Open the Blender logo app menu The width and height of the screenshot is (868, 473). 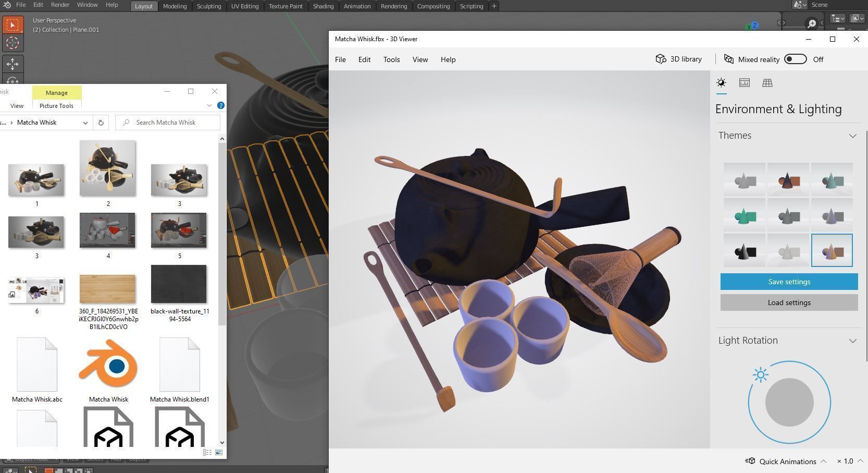7,5
